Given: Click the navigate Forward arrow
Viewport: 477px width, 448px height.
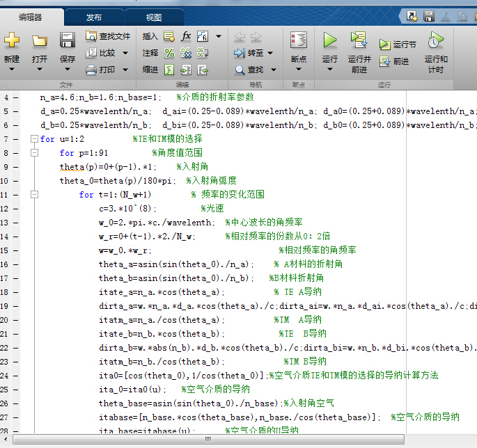Looking at the screenshot, I should coord(256,36).
